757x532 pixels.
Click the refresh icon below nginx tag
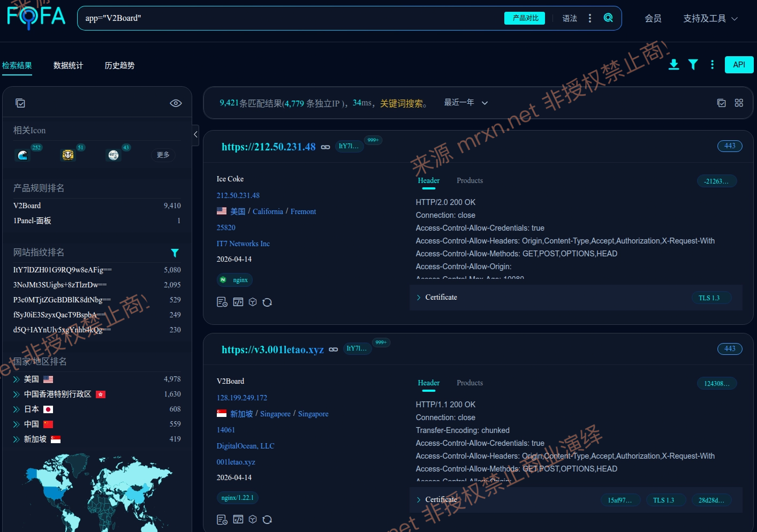click(x=267, y=302)
